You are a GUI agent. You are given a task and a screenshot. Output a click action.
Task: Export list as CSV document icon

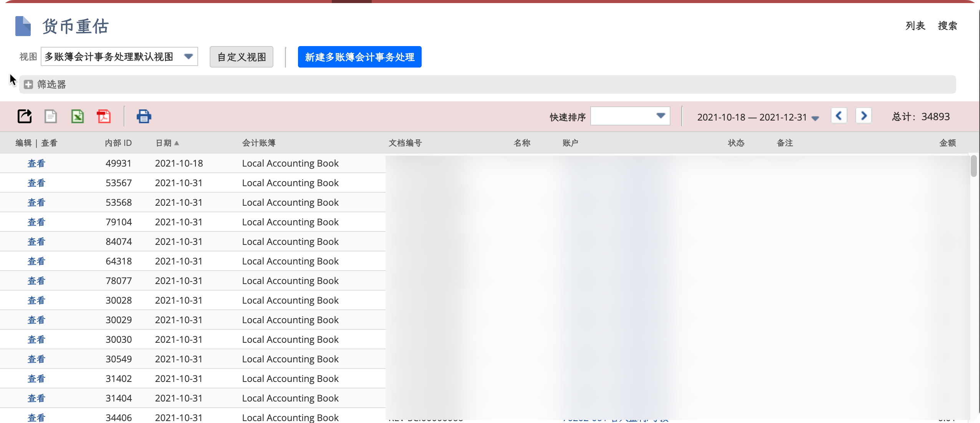pos(51,116)
